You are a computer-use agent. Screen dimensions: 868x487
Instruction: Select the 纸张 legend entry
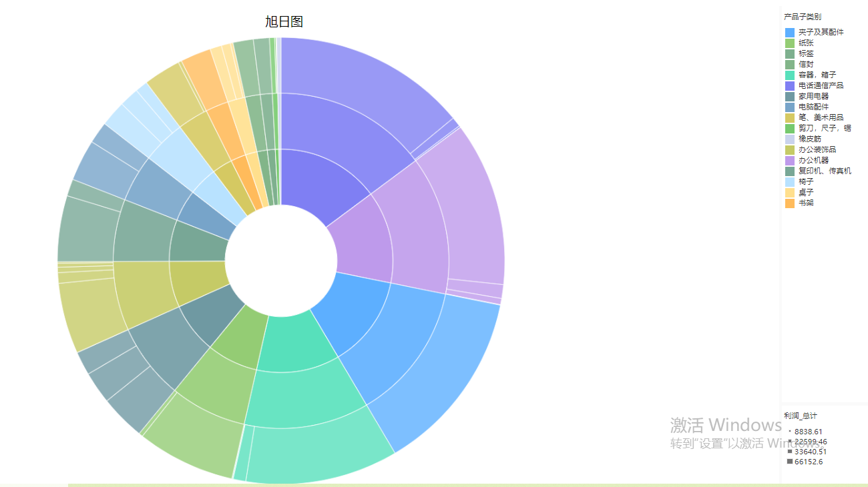pos(806,43)
